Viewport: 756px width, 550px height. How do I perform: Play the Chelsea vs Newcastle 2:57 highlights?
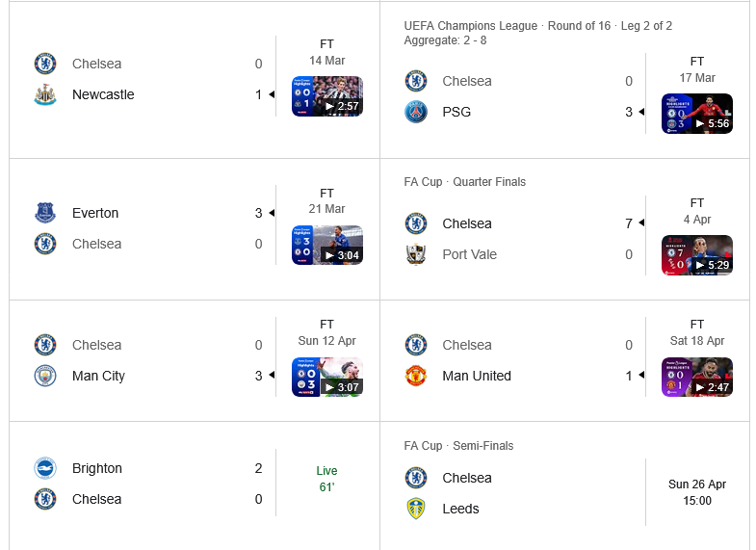(x=327, y=96)
